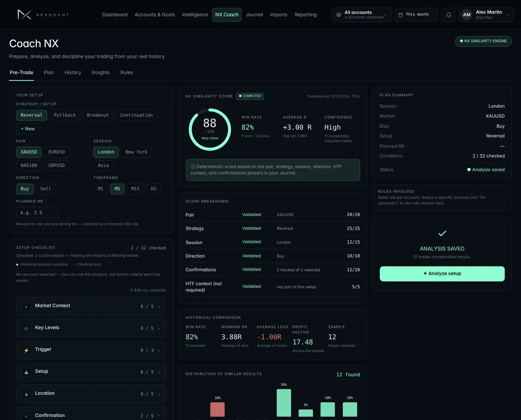Click the COMPUTED status badge

point(250,96)
